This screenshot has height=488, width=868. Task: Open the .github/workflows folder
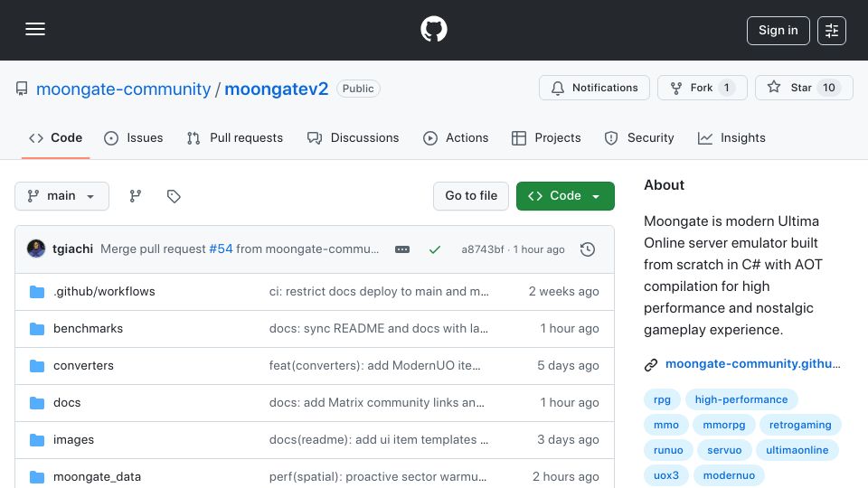(104, 292)
